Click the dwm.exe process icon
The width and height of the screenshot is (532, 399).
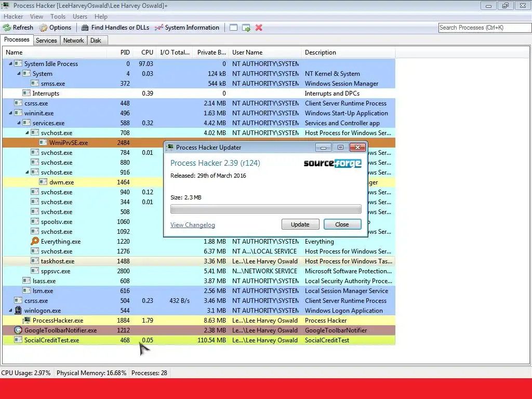(43, 182)
